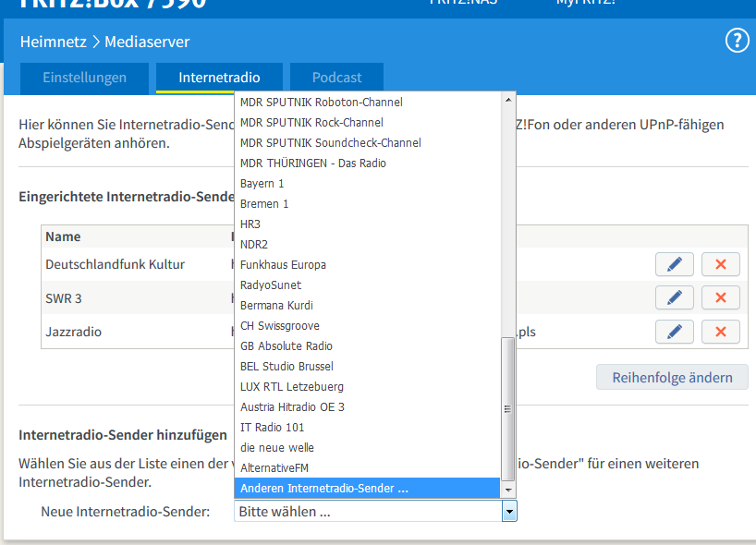Pick MDR THÜRINGEN - Das Radio

368,163
